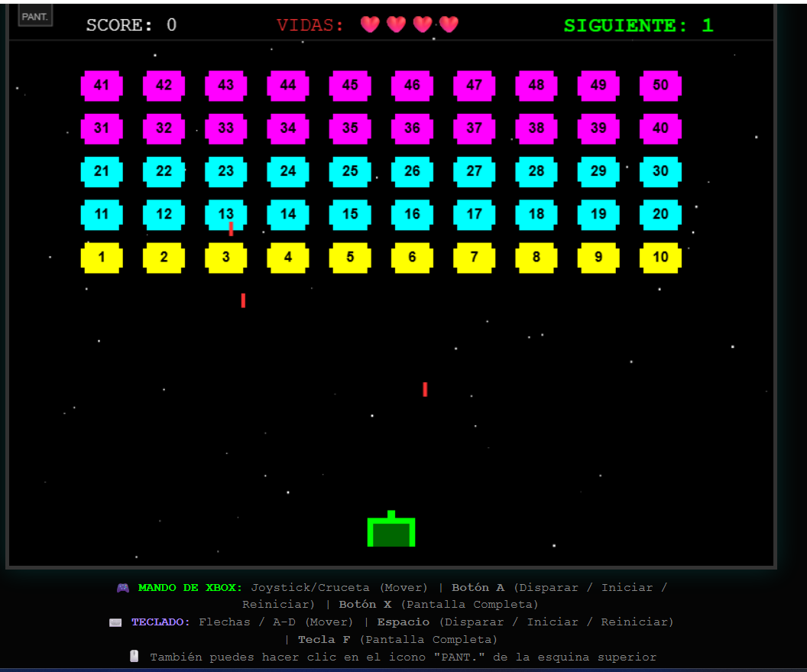The width and height of the screenshot is (807, 672).
Task: Click yellow block number 3
Action: tap(226, 258)
